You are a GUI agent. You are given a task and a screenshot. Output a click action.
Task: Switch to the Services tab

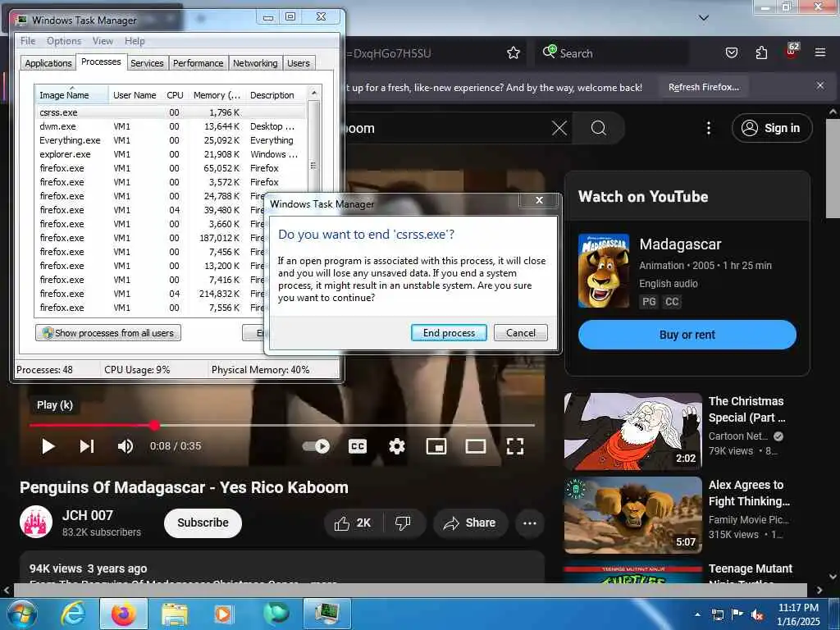click(147, 63)
